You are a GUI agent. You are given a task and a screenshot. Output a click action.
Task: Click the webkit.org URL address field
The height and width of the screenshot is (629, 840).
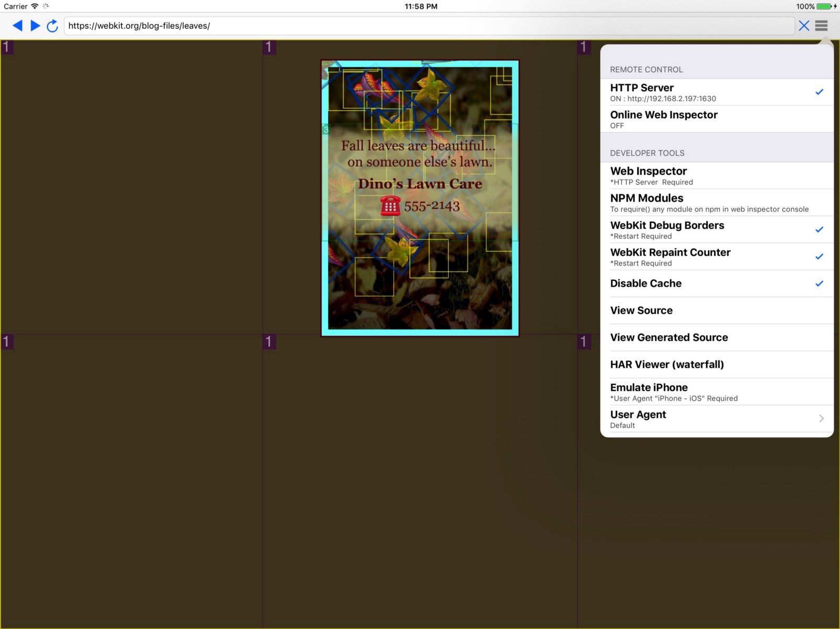point(429,26)
